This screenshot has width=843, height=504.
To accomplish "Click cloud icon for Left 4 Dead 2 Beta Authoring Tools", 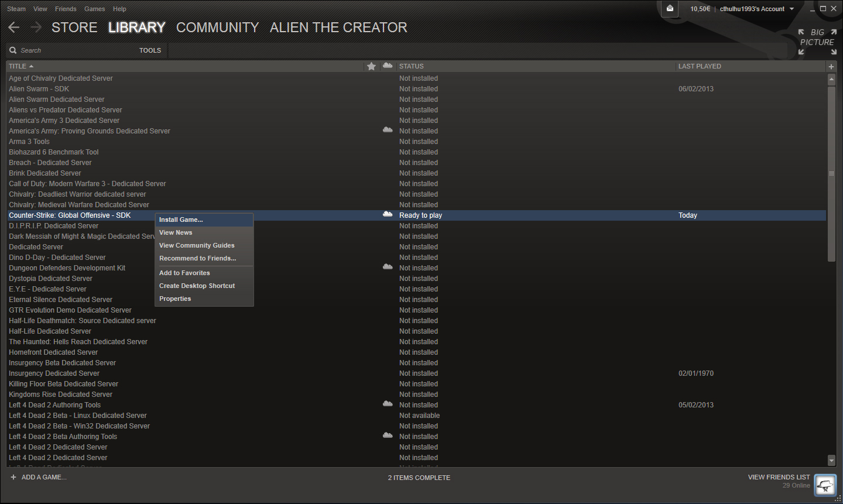I will click(388, 436).
